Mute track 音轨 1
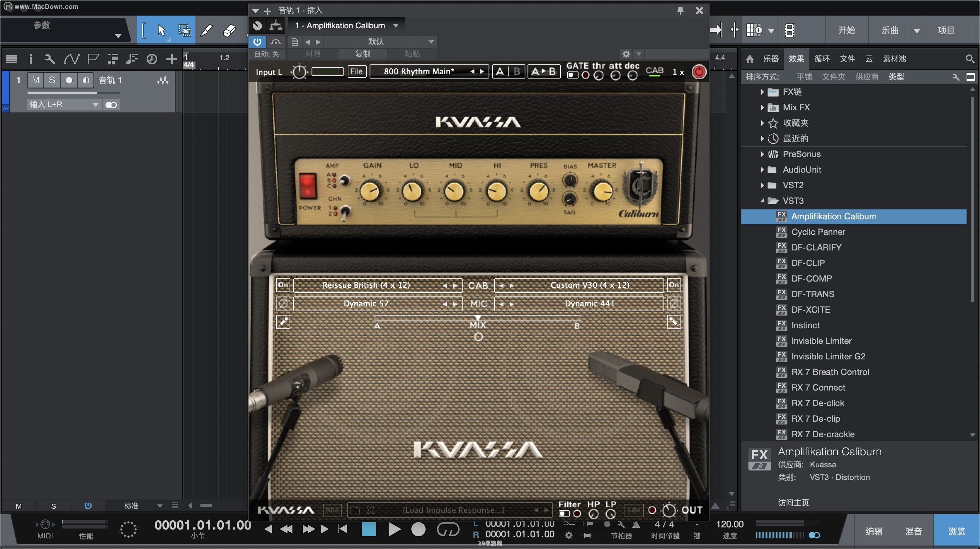Screen dimensions: 980x549 (x=36, y=80)
